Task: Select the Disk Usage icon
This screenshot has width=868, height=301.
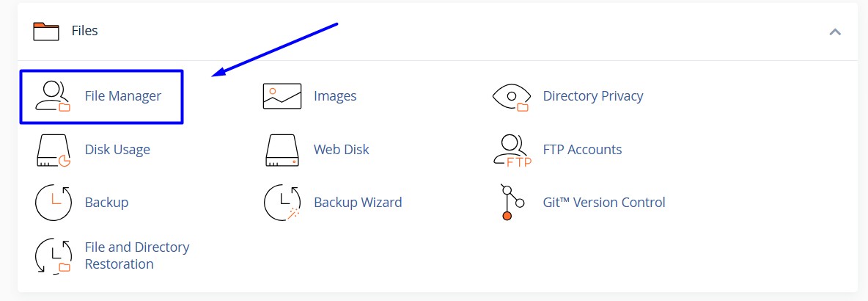Action: click(x=54, y=150)
